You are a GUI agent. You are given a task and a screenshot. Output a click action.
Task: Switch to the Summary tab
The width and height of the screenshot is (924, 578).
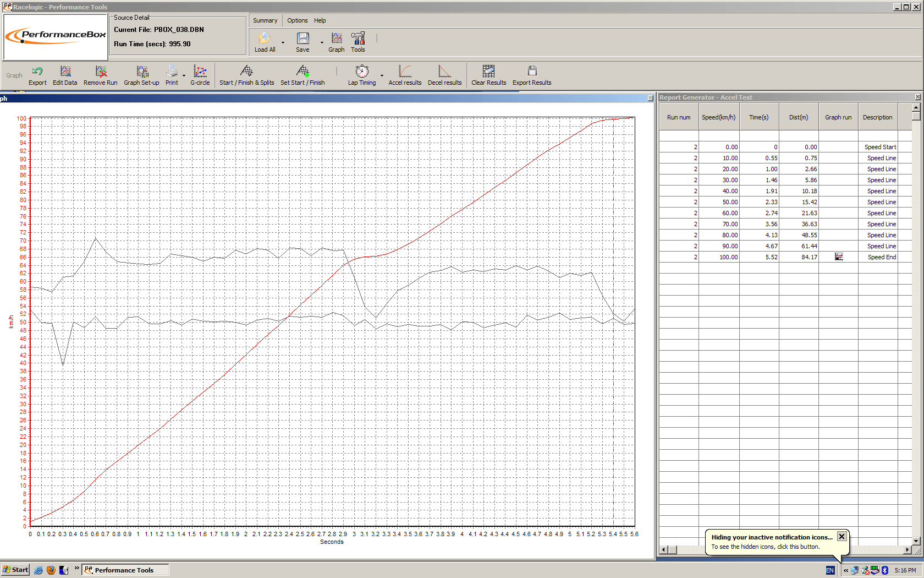pyautogui.click(x=265, y=20)
